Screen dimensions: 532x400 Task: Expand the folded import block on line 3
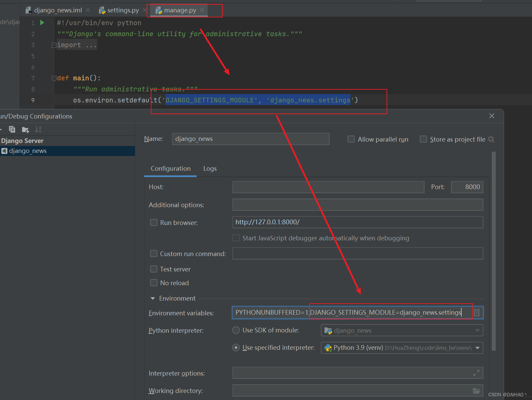pos(54,45)
